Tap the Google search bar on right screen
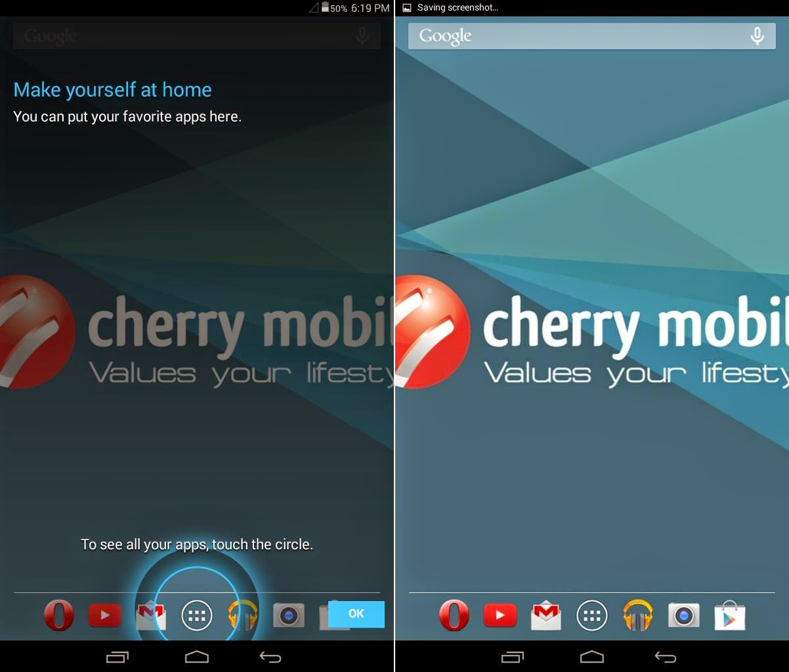 tap(592, 36)
